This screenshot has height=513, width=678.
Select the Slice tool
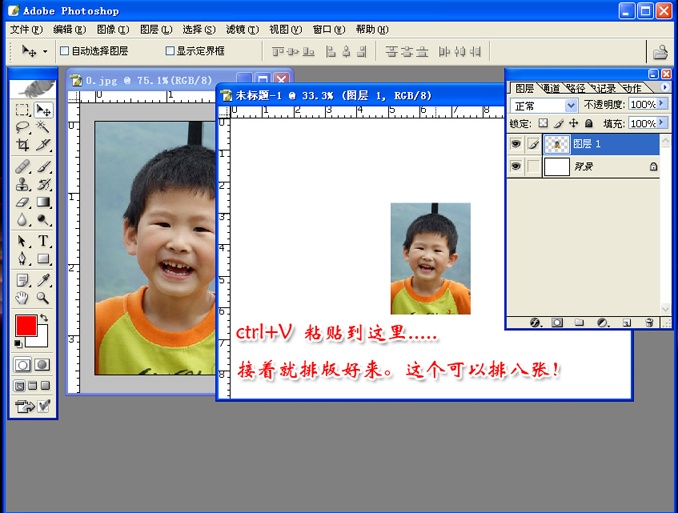point(43,144)
